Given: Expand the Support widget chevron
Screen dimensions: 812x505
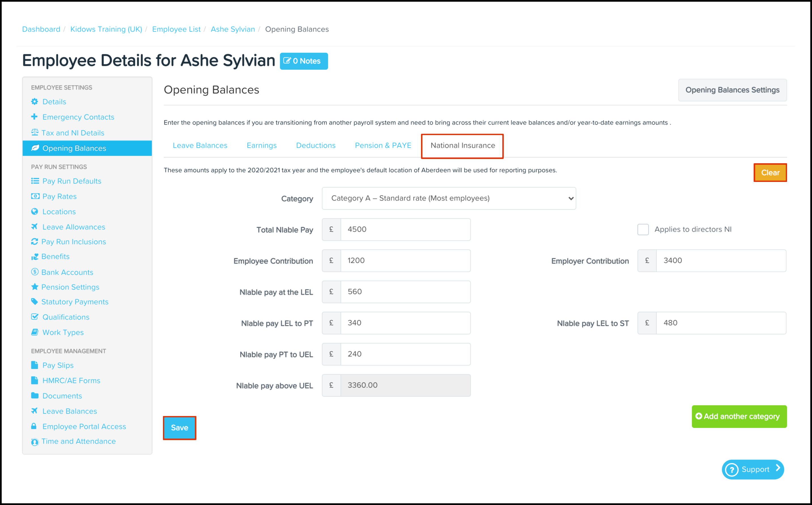Looking at the screenshot, I should [778, 468].
